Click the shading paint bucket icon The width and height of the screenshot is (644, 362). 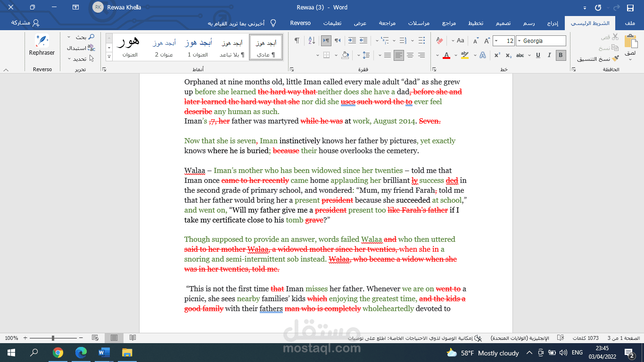345,55
